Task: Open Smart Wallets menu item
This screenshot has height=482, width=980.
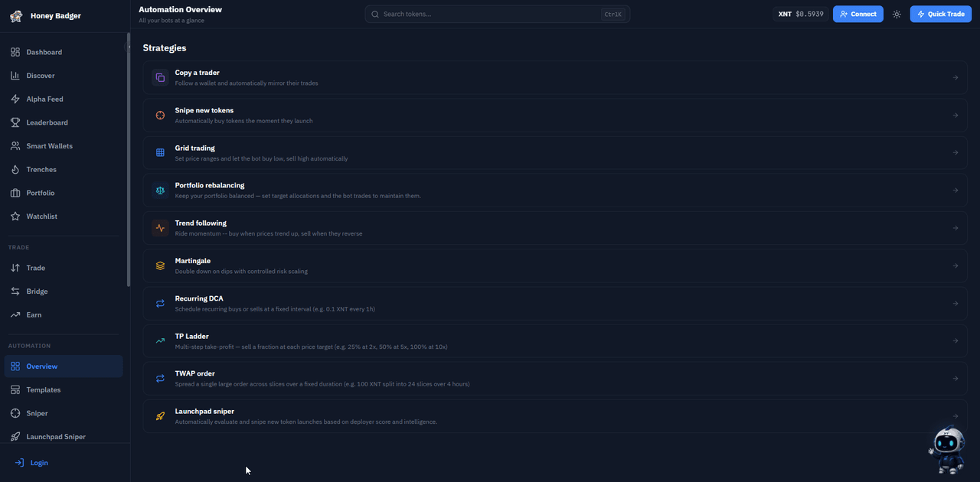Action: (x=64, y=146)
